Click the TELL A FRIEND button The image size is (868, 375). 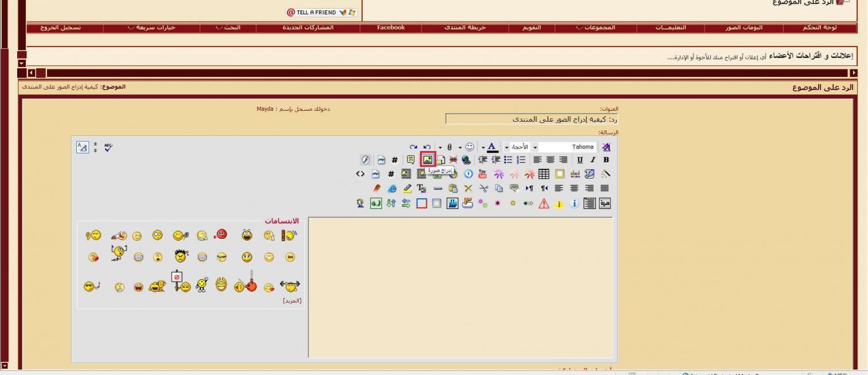click(322, 12)
